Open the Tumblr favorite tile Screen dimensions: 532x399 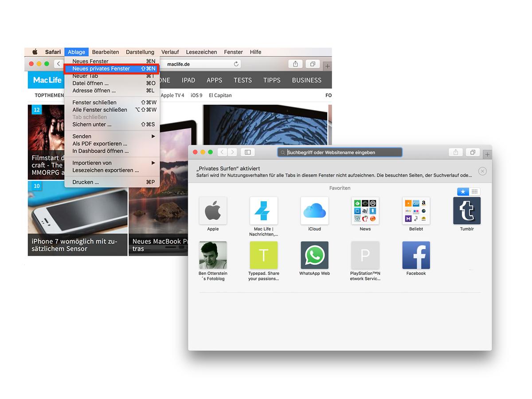[467, 211]
